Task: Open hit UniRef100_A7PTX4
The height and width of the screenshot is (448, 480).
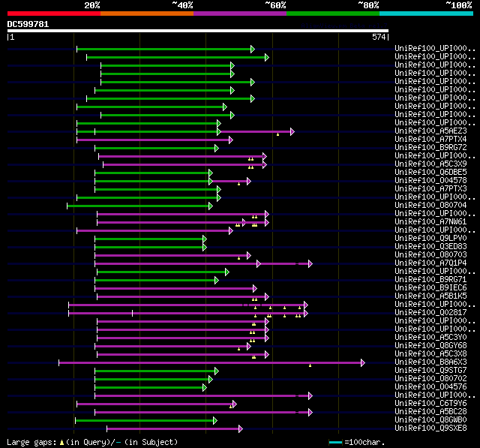Action: point(430,139)
